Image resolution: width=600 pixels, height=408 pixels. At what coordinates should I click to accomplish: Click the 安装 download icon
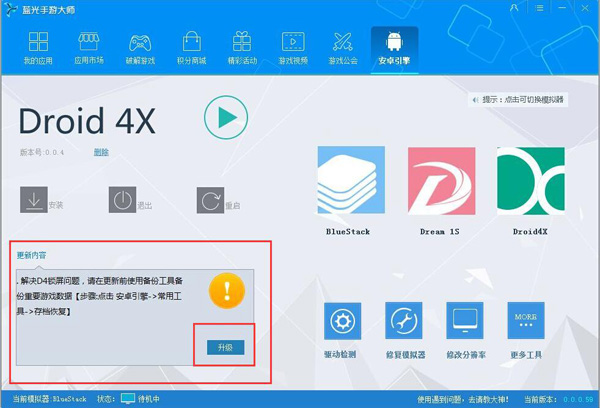34,200
